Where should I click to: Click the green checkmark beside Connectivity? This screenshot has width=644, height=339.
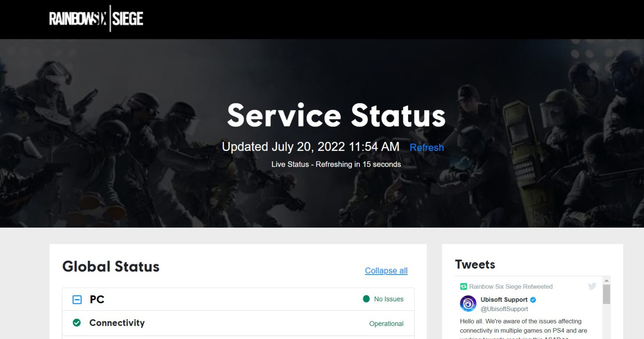pos(76,323)
